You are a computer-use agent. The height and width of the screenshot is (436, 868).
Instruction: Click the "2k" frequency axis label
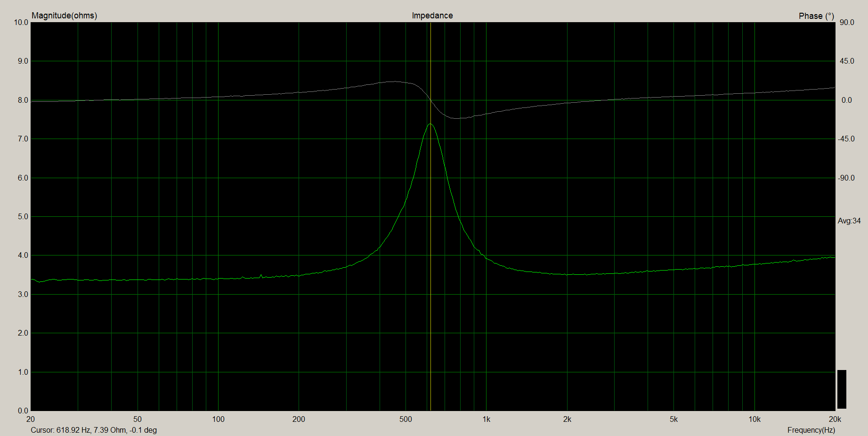[567, 419]
